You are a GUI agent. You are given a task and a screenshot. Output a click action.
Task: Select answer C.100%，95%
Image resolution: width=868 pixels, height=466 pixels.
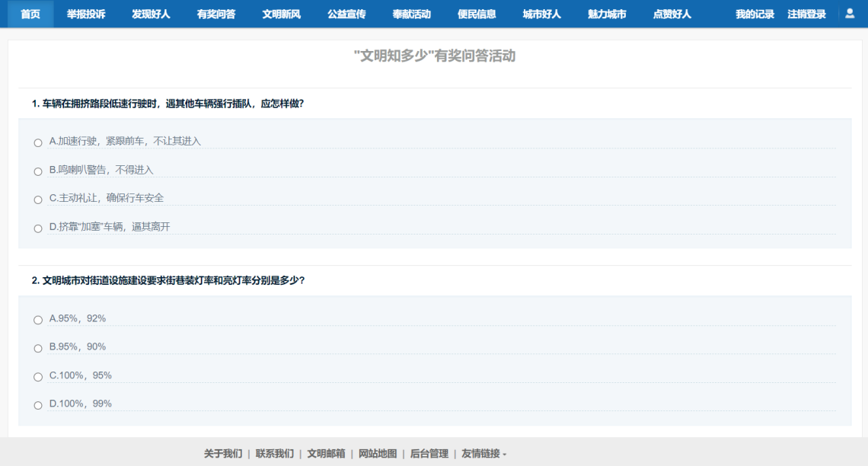pyautogui.click(x=37, y=376)
